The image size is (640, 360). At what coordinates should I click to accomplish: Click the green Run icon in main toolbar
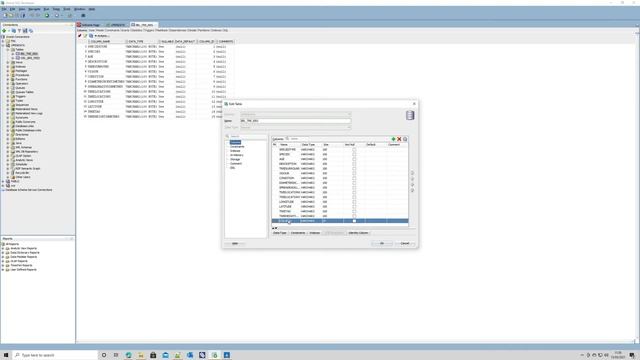tap(47, 16)
